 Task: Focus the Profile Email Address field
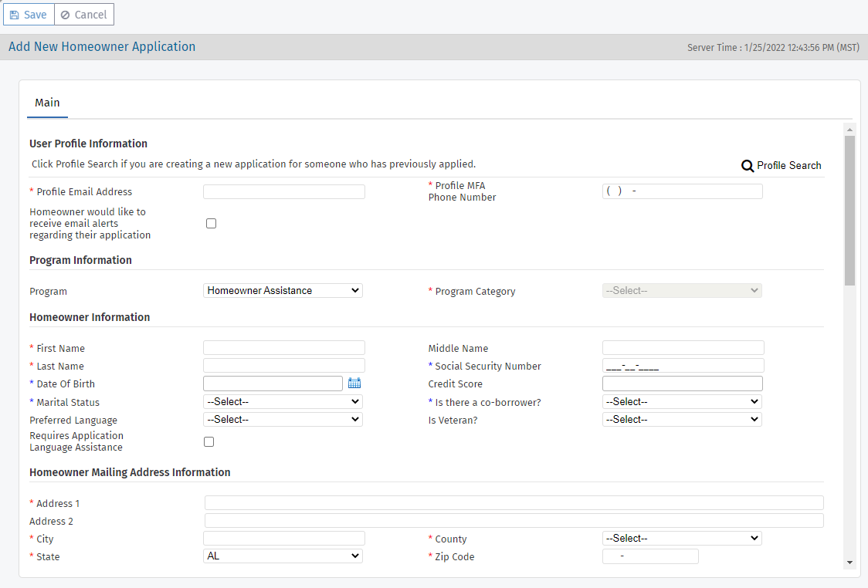[x=283, y=192]
